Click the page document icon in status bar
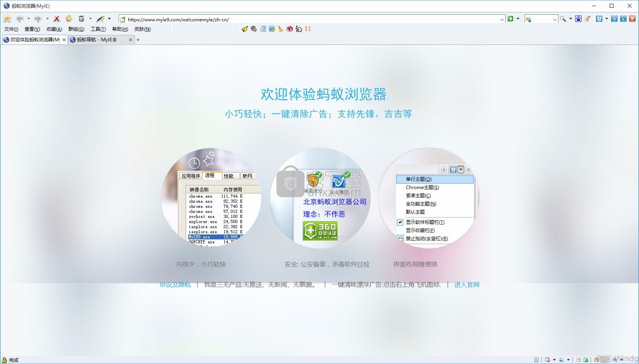 536,360
